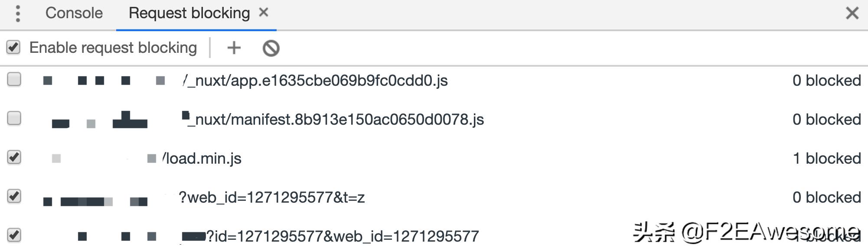Select the Request blocking tab
Image resolution: width=868 pixels, height=252 pixels.
pyautogui.click(x=189, y=13)
